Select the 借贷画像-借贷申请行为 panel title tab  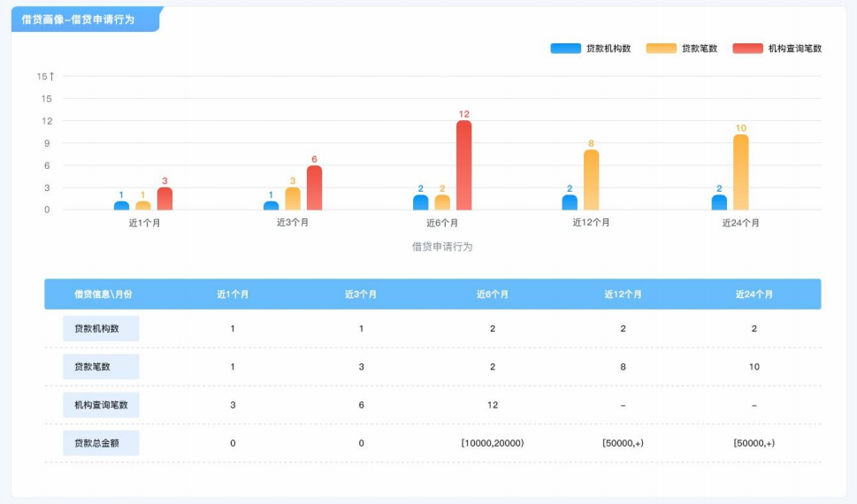[80, 19]
